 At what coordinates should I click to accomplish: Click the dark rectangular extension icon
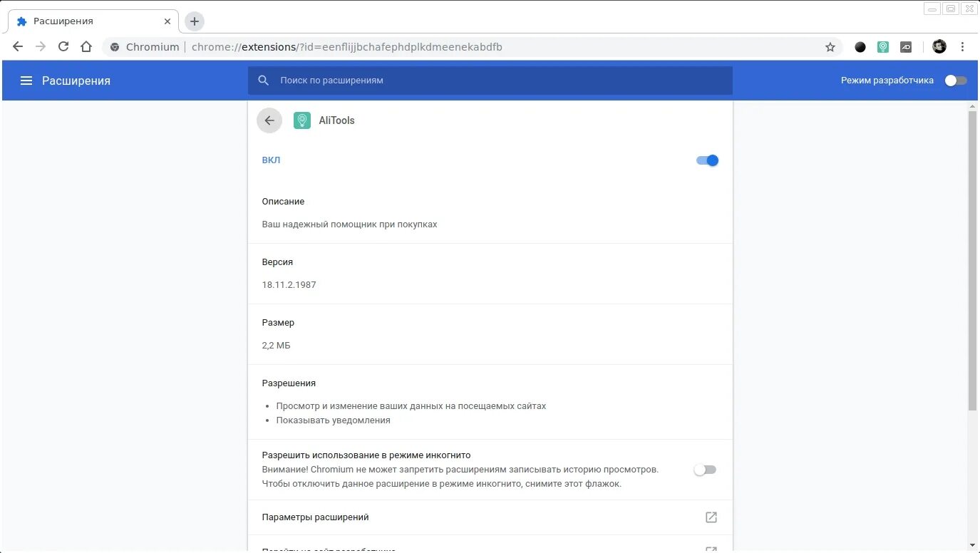[x=906, y=47]
